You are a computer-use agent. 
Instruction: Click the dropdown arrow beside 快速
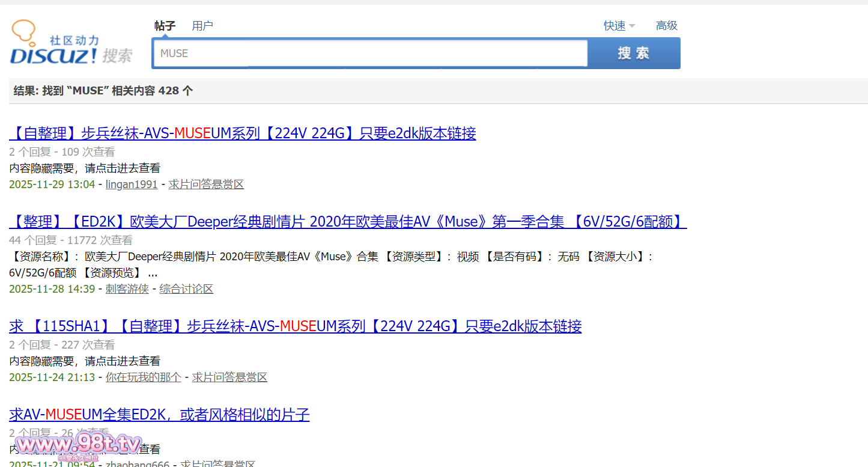coord(631,25)
